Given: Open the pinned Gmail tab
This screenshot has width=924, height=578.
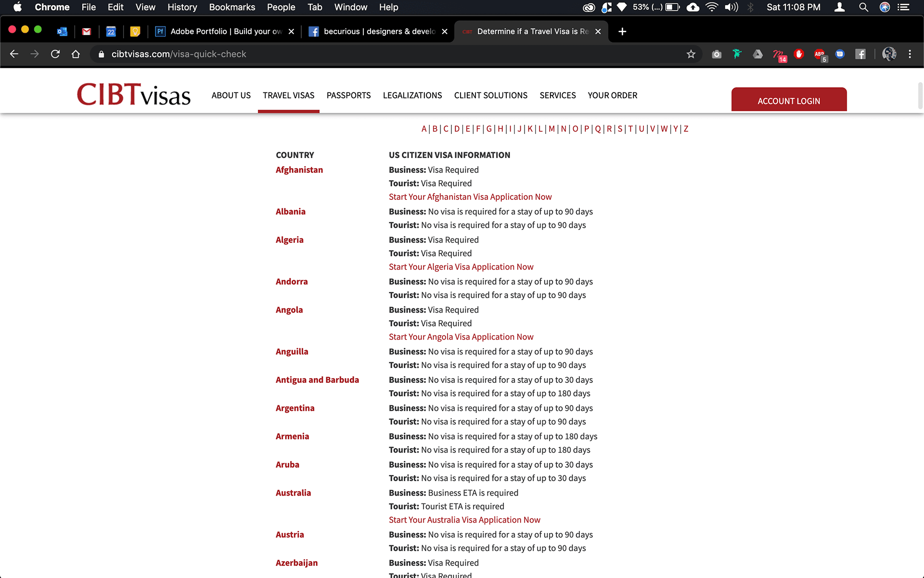Looking at the screenshot, I should click(x=87, y=31).
